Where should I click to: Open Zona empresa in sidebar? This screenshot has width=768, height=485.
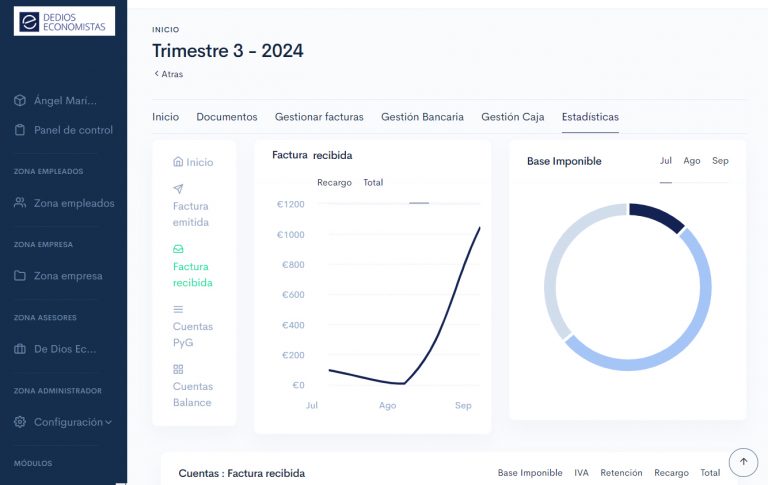tap(68, 276)
